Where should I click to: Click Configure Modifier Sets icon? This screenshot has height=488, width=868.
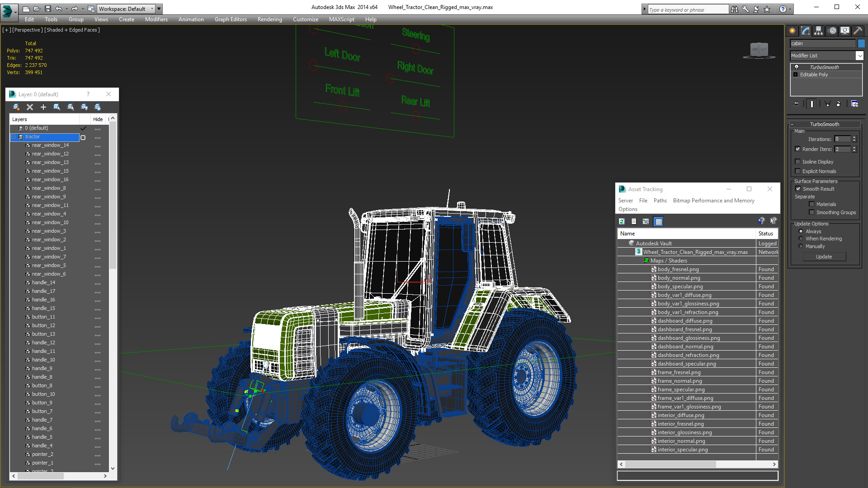(x=854, y=104)
